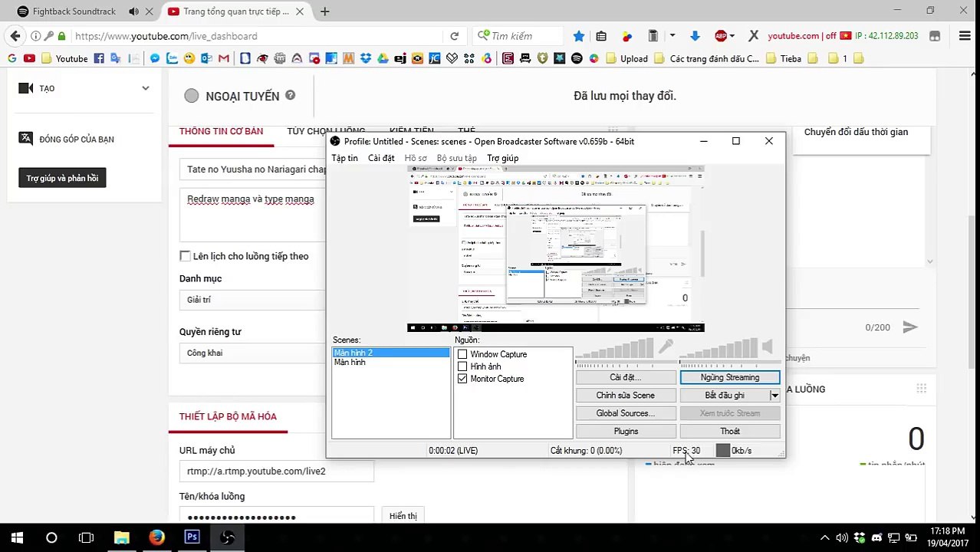Open Windows Start menu
The height and width of the screenshot is (552, 980).
[17, 537]
